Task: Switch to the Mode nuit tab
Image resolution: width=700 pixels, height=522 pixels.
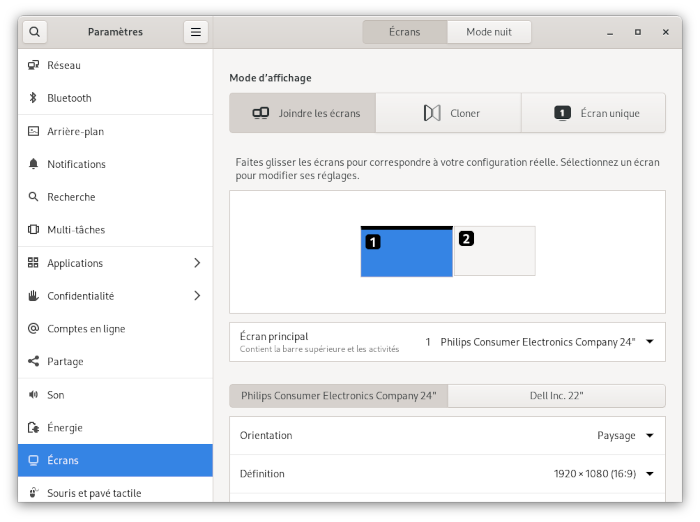Action: [489, 32]
